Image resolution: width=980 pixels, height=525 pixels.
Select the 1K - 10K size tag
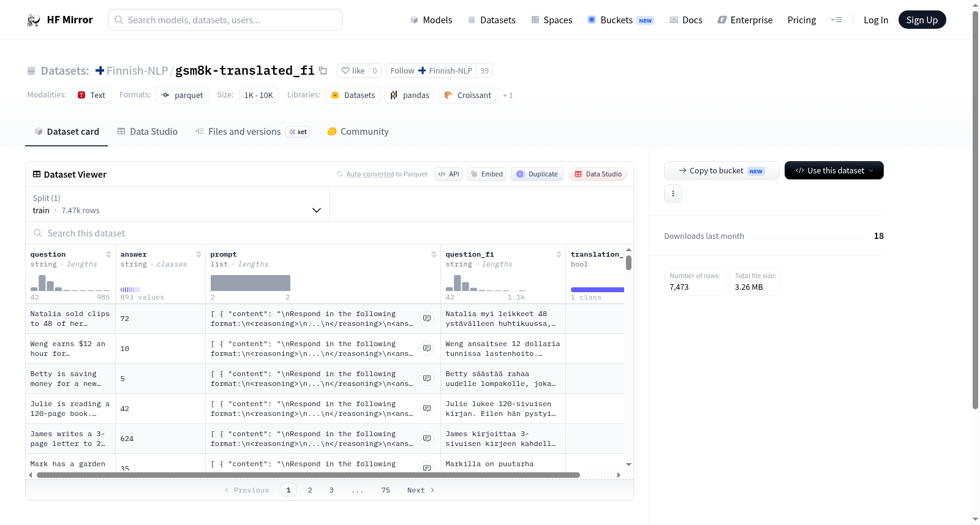(x=258, y=95)
